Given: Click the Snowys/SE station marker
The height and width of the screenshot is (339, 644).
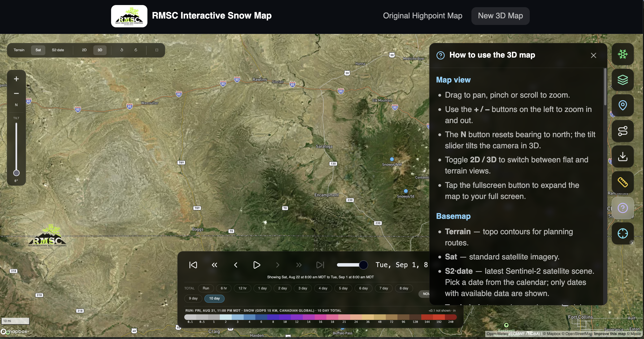Looking at the screenshot, I should point(406,191).
